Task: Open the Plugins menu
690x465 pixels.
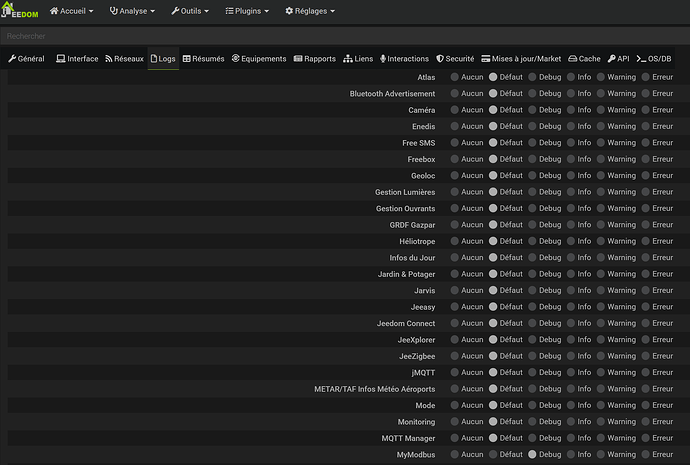Action: point(250,11)
